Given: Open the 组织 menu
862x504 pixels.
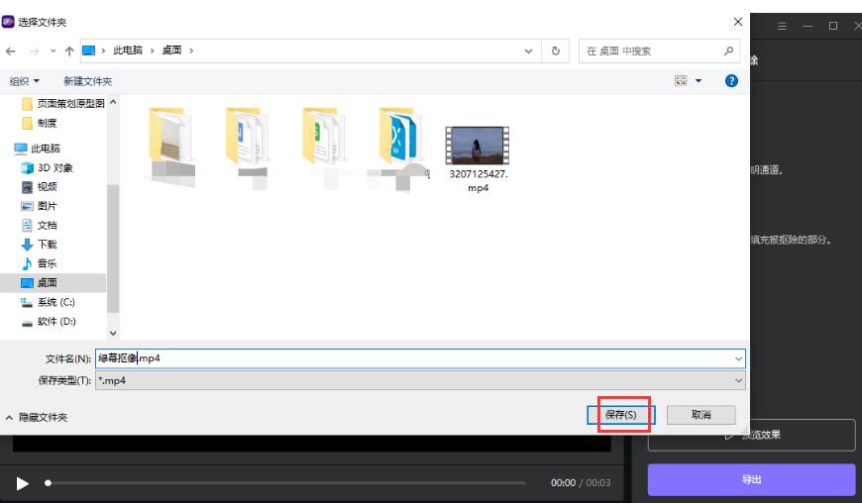Looking at the screenshot, I should click(24, 81).
